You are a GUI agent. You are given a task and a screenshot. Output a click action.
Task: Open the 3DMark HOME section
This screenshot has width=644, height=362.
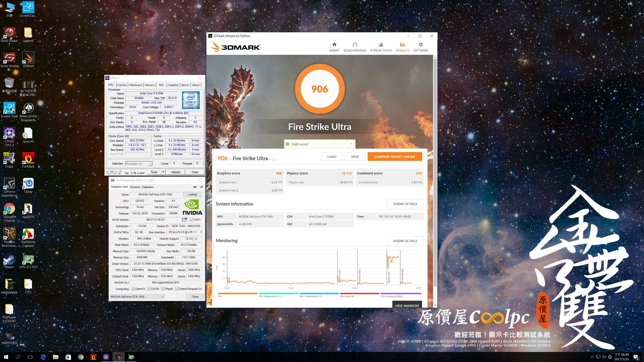(334, 47)
